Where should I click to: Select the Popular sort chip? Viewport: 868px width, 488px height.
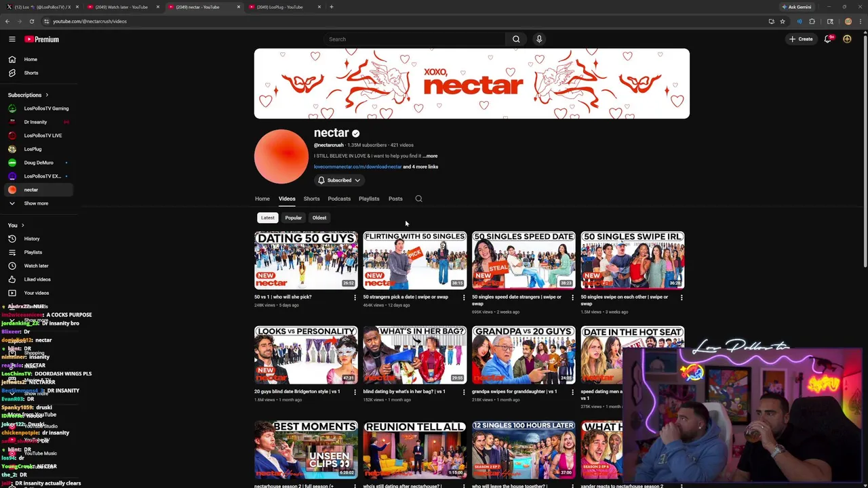(x=293, y=218)
